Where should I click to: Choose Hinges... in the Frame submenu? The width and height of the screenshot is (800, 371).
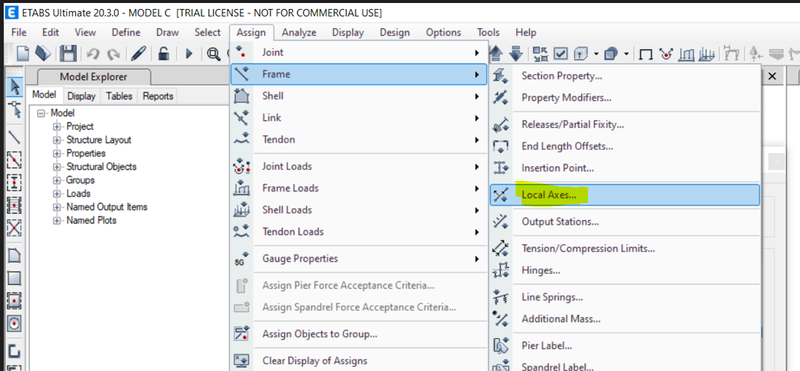624,270
